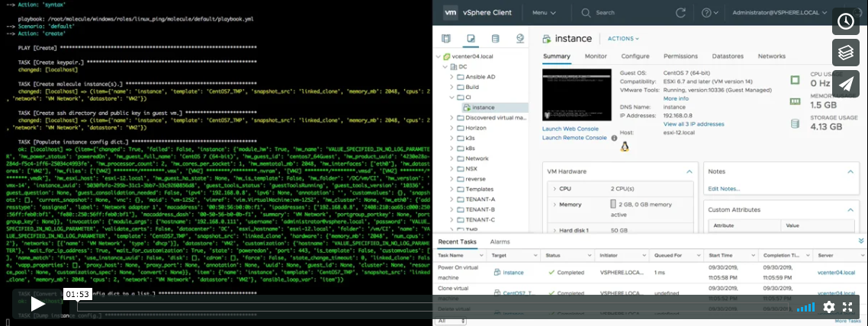Click Launch Web Console link
Viewport: 868px width, 326px height.
point(570,129)
